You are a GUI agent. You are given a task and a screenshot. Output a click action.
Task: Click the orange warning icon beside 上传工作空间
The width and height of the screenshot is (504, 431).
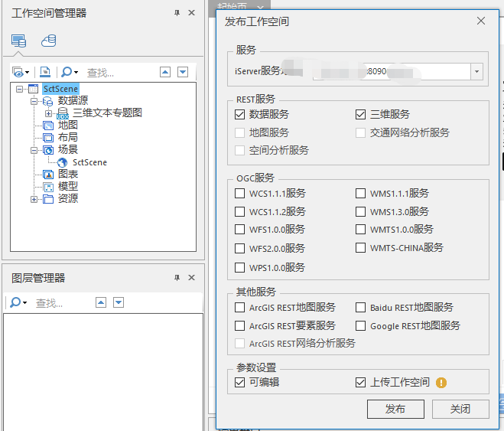[441, 383]
